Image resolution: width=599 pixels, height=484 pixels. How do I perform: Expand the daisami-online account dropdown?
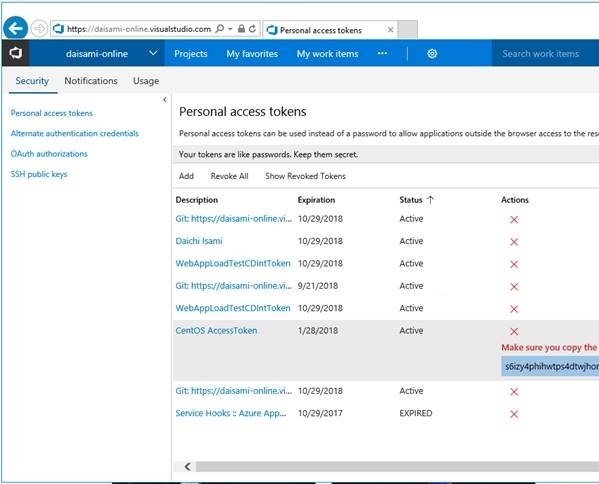(x=153, y=53)
